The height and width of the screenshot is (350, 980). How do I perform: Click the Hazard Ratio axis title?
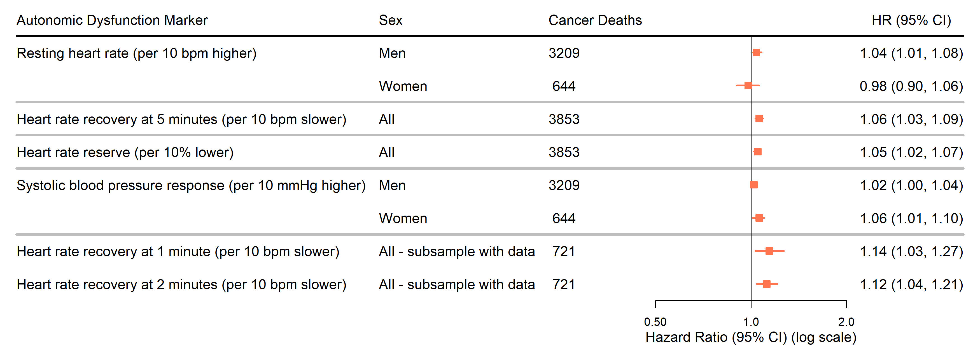point(751,337)
